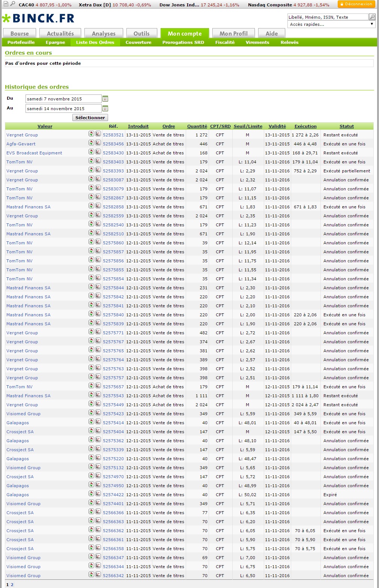
Task: Open the Portefeuille submenu item
Action: pyautogui.click(x=21, y=42)
